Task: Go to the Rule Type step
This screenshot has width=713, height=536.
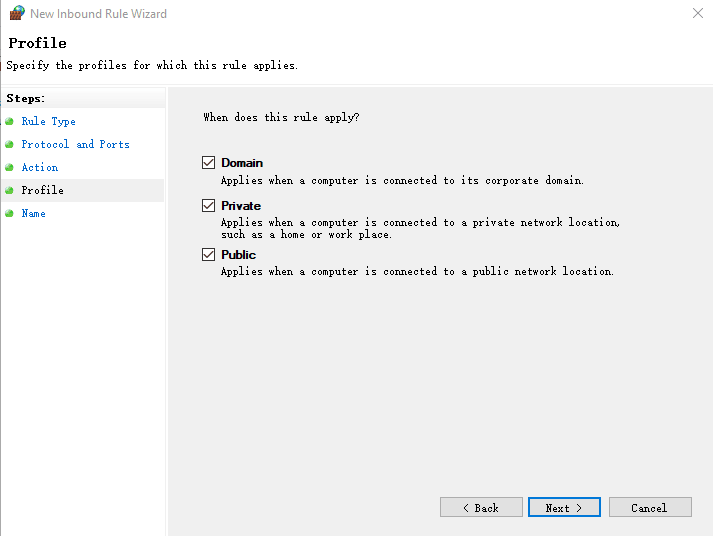Action: click(48, 121)
